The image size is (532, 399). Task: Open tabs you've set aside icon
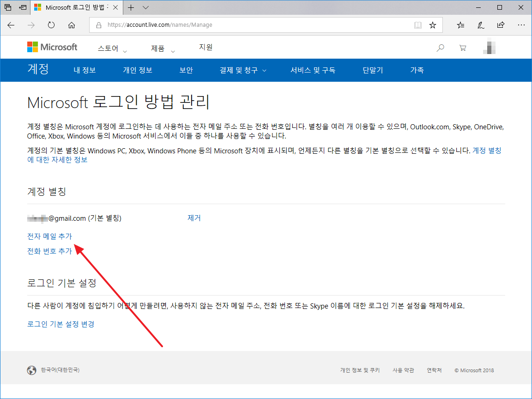8,7
